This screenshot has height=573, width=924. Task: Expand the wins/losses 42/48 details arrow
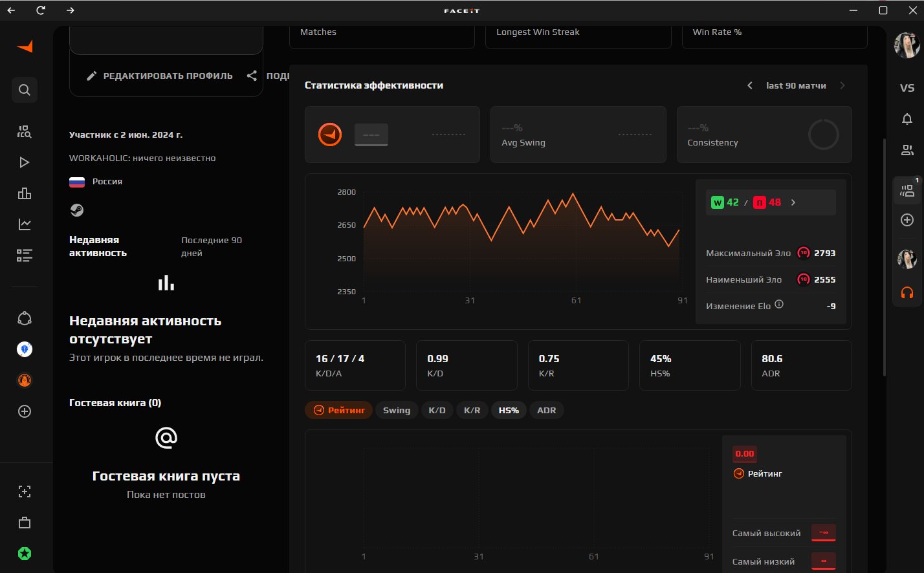point(793,202)
